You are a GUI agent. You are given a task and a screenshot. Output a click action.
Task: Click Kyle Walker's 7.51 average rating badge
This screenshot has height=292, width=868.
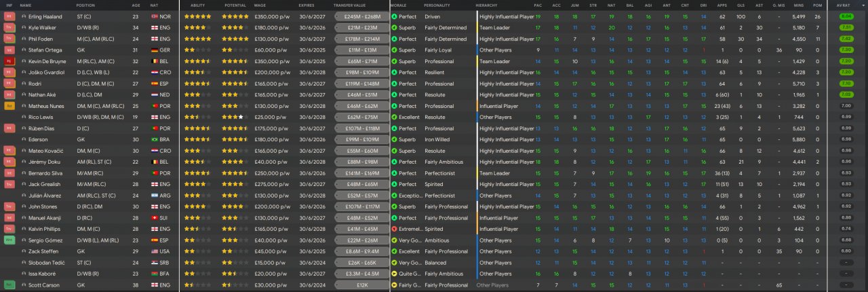pos(846,27)
